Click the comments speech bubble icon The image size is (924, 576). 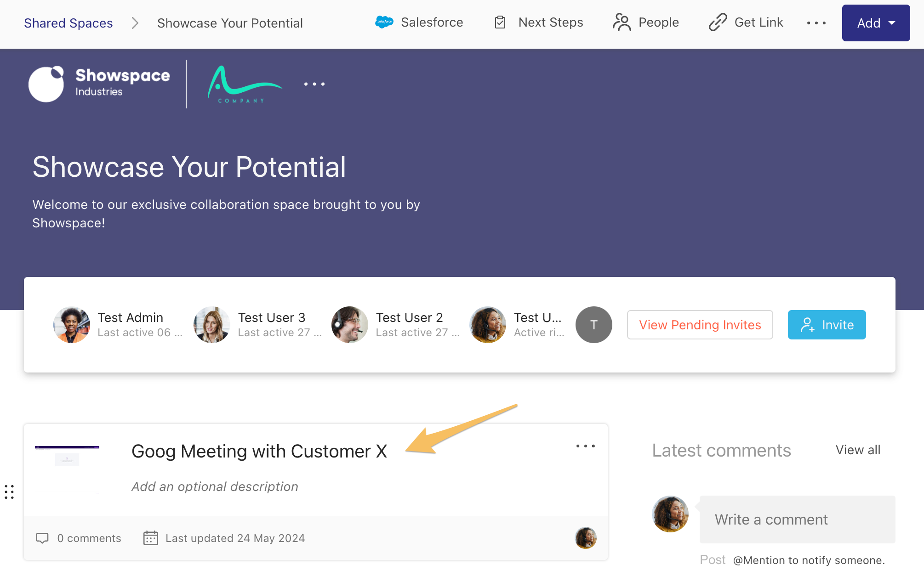point(42,538)
